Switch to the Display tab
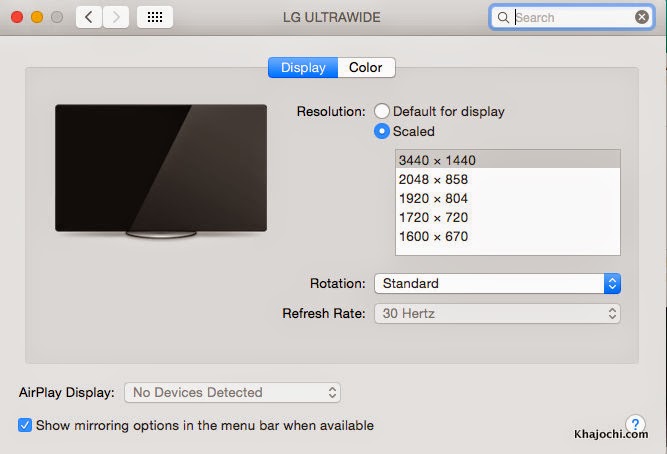This screenshot has width=667, height=454. (303, 67)
